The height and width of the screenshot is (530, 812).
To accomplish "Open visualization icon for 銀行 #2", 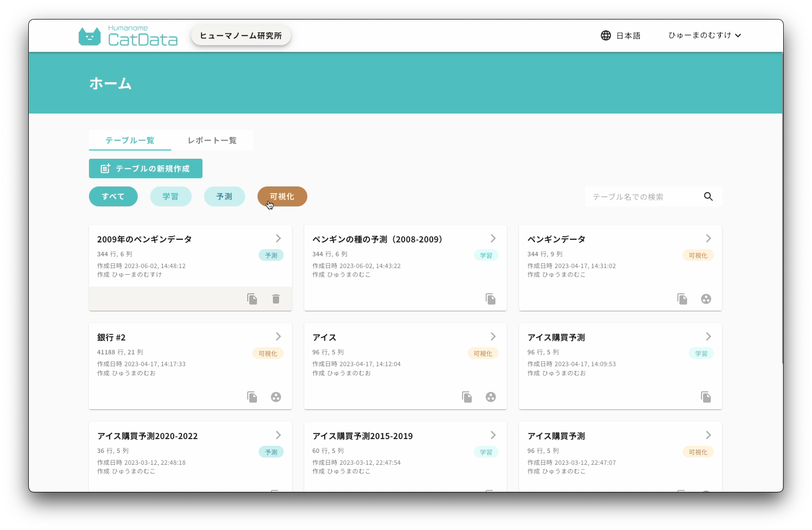I will (x=276, y=397).
